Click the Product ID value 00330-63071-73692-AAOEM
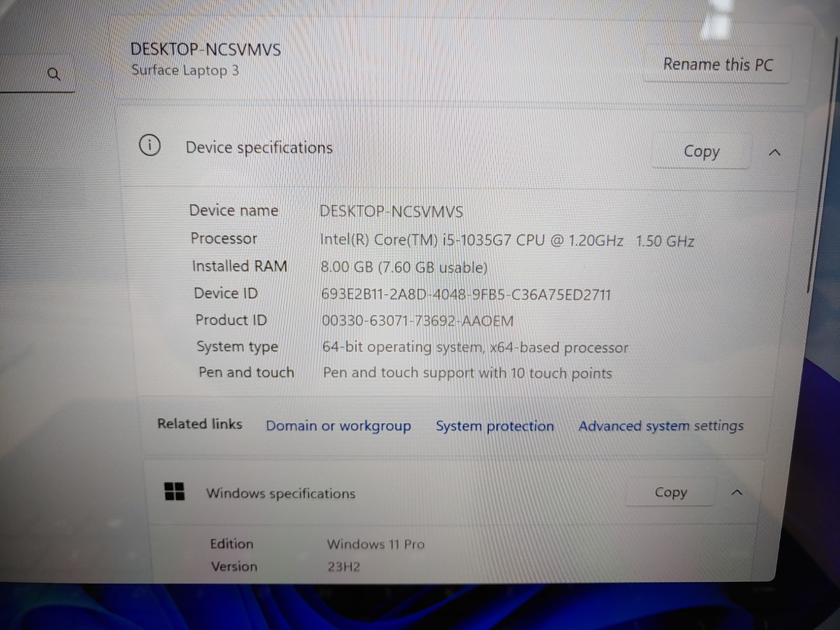 (x=418, y=321)
